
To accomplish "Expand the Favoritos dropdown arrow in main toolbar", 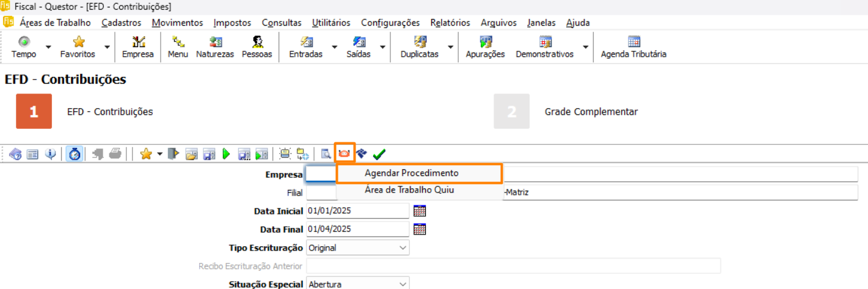I will pos(108,47).
